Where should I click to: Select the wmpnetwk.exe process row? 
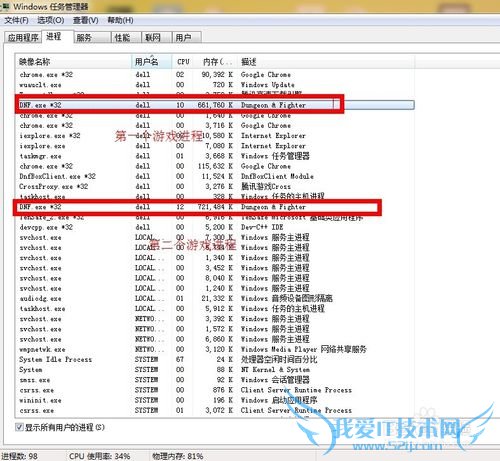pyautogui.click(x=215, y=349)
